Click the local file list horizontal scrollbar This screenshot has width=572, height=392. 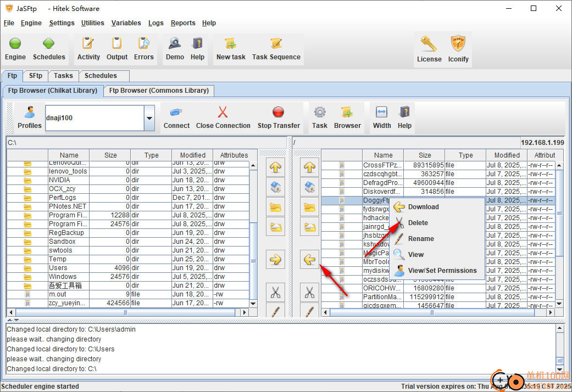click(x=127, y=312)
